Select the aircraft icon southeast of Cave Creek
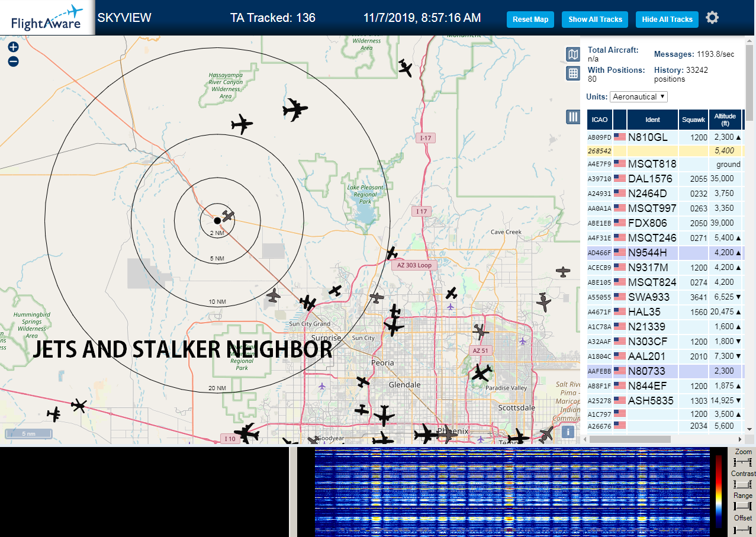The height and width of the screenshot is (537, 756). click(x=563, y=272)
